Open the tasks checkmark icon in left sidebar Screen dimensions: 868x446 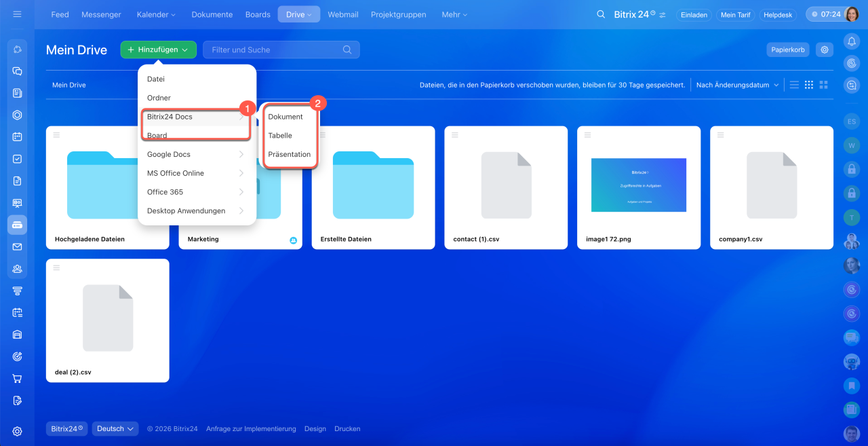[17, 159]
